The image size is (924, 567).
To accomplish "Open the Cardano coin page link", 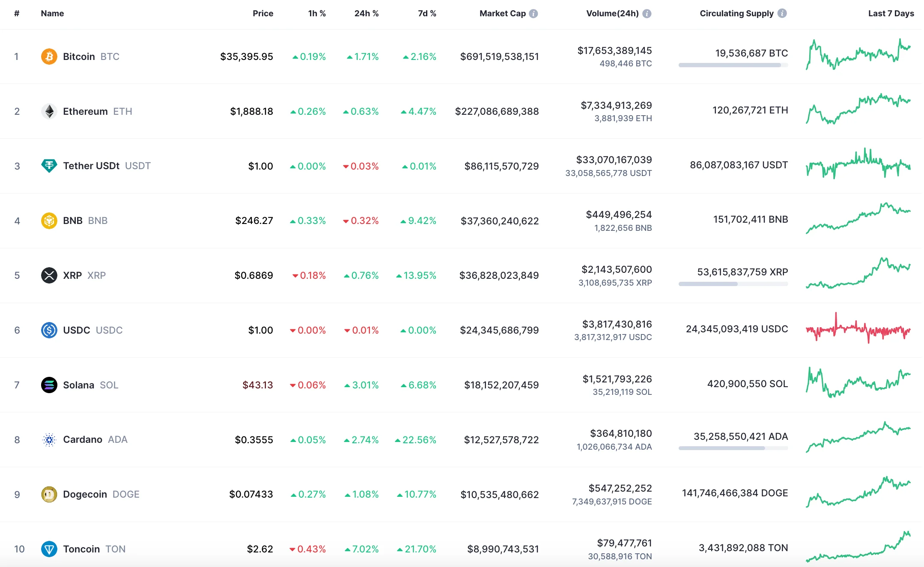I will [83, 440].
